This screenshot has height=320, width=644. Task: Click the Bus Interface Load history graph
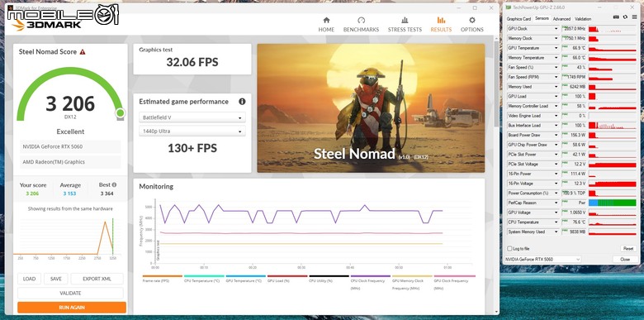(612, 126)
